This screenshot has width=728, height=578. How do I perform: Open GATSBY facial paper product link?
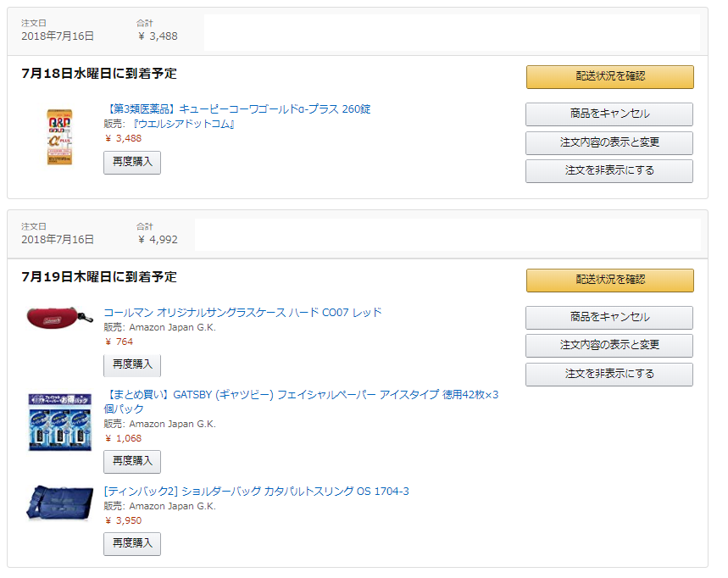(301, 402)
